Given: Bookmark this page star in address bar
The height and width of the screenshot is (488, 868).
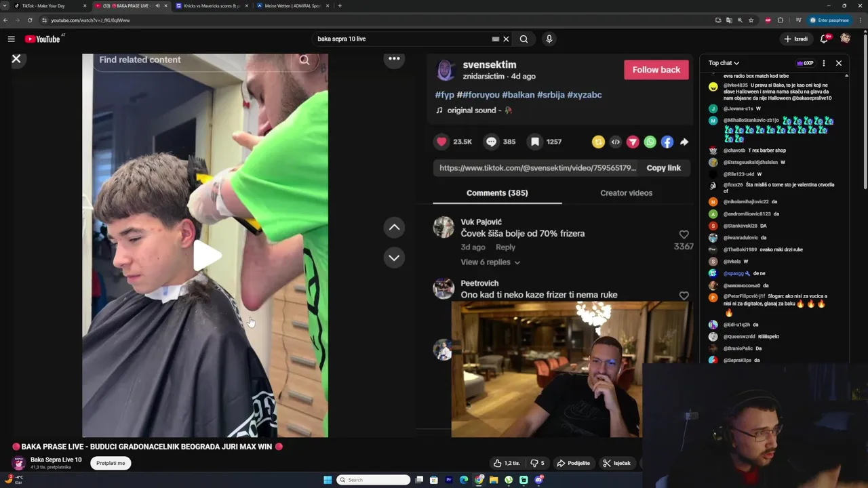Looking at the screenshot, I should coord(751,20).
